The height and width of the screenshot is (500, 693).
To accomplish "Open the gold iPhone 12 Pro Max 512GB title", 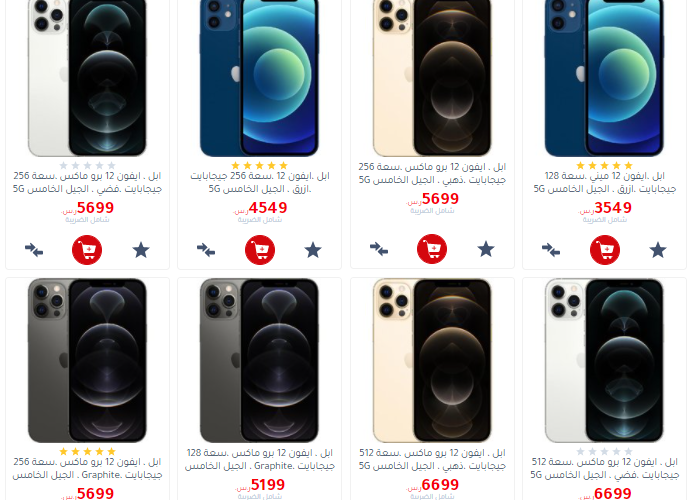I will (432, 460).
